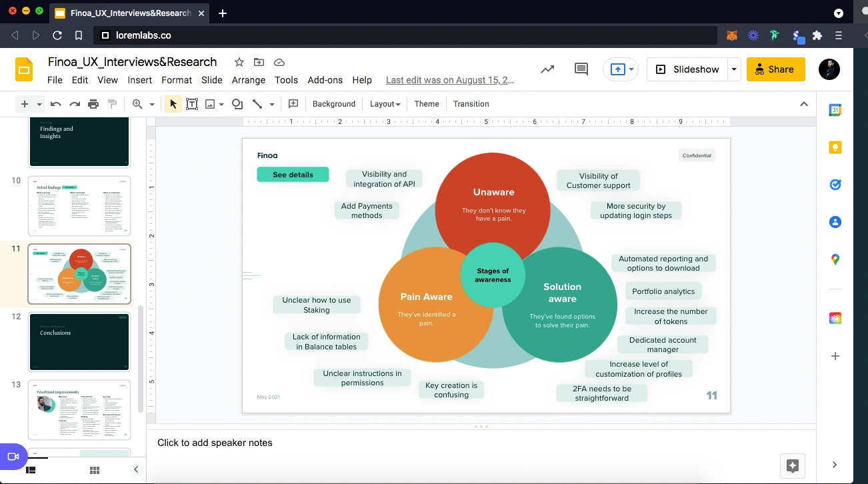Click the Present to meeting button
The width and height of the screenshot is (868, 484).
618,69
